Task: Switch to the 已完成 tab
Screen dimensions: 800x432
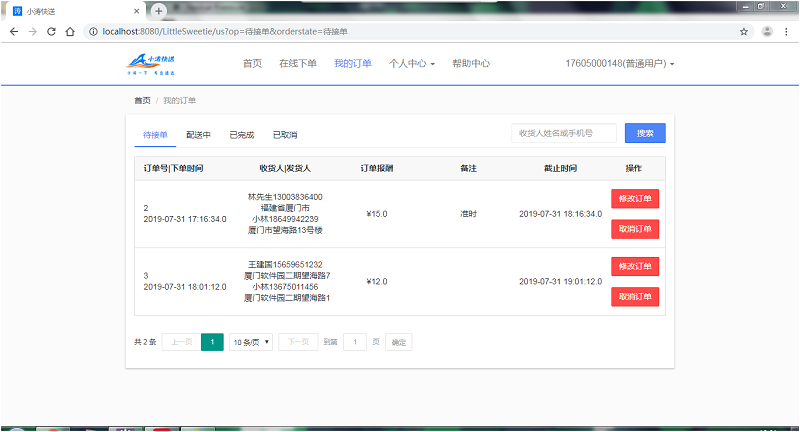Action: [x=242, y=135]
